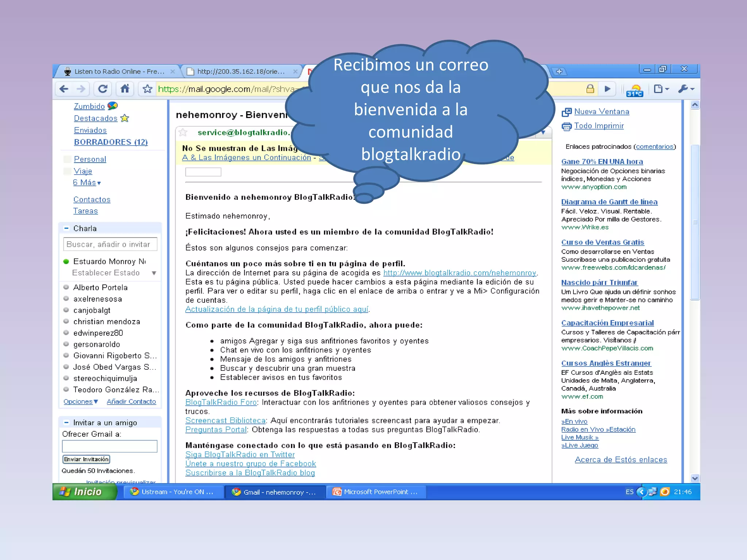Open the wrench settings menu
747x560 pixels.
[x=686, y=89]
